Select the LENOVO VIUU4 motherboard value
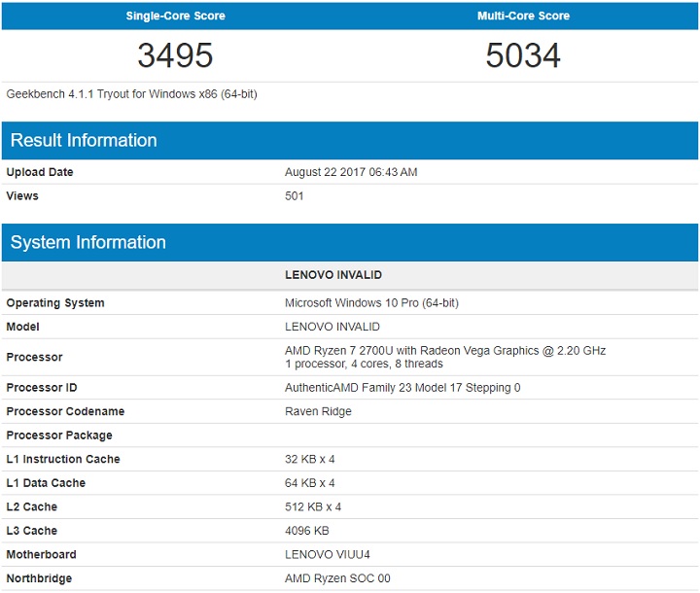700x593 pixels. coord(328,554)
